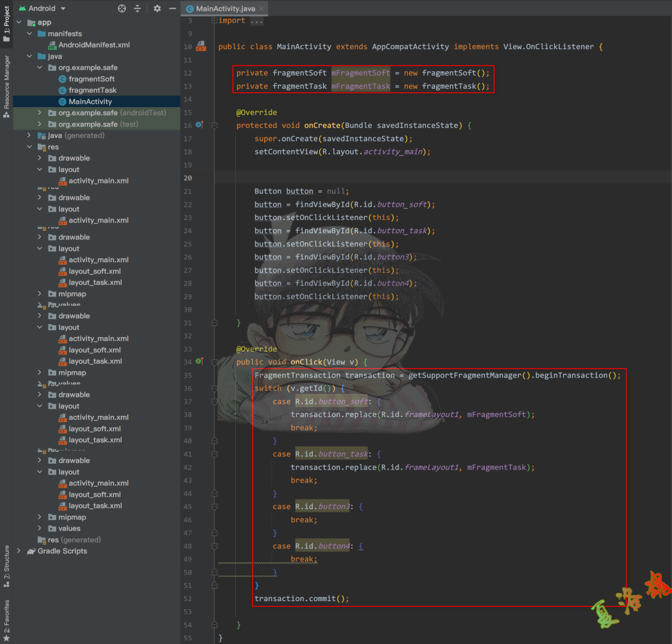Collapse the manifests folder
This screenshot has height=644, width=672.
(29, 33)
